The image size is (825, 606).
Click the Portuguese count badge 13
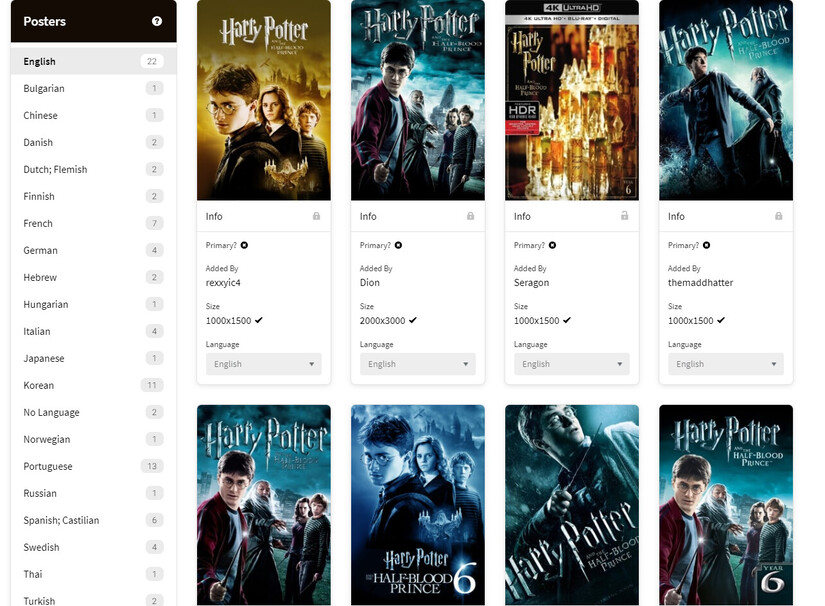pos(152,467)
